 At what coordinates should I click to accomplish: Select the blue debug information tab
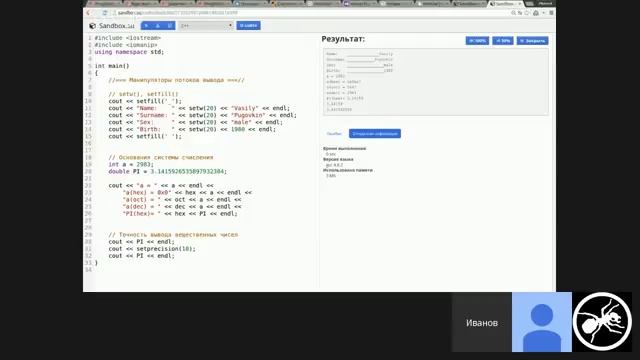point(375,133)
